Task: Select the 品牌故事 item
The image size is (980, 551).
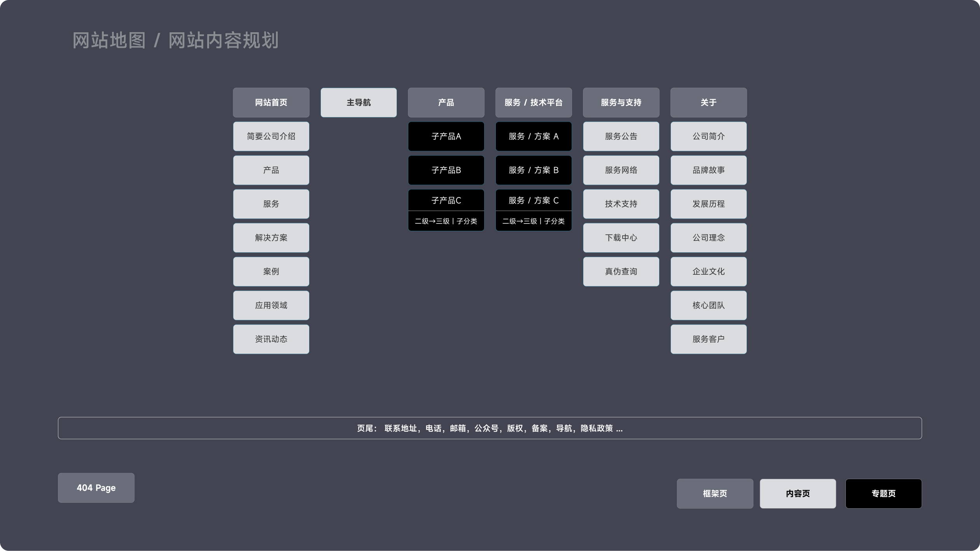Action: click(x=709, y=170)
